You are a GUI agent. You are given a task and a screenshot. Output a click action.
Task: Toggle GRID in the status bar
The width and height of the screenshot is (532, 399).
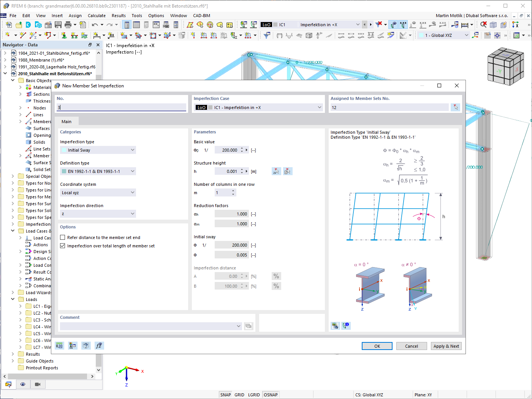[239, 395]
